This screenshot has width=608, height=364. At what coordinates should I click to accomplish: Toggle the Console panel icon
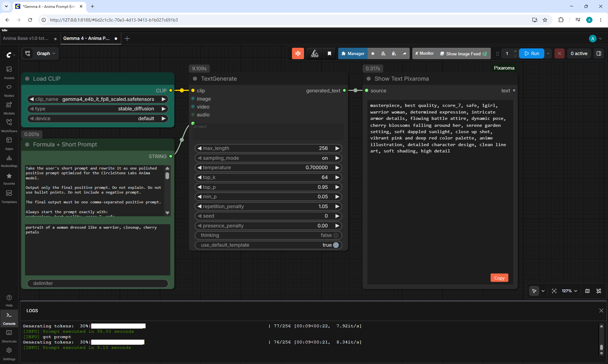tap(9, 318)
